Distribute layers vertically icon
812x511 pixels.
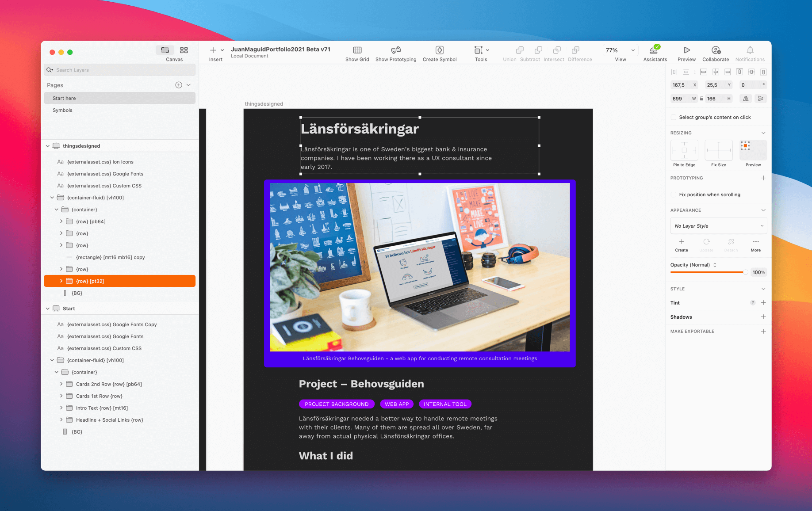[686, 72]
